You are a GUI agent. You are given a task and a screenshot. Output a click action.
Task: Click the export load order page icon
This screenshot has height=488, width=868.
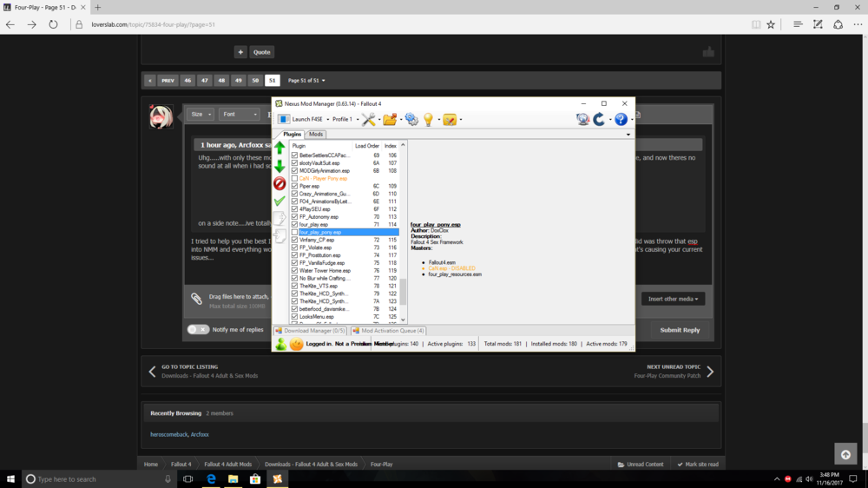(x=279, y=218)
